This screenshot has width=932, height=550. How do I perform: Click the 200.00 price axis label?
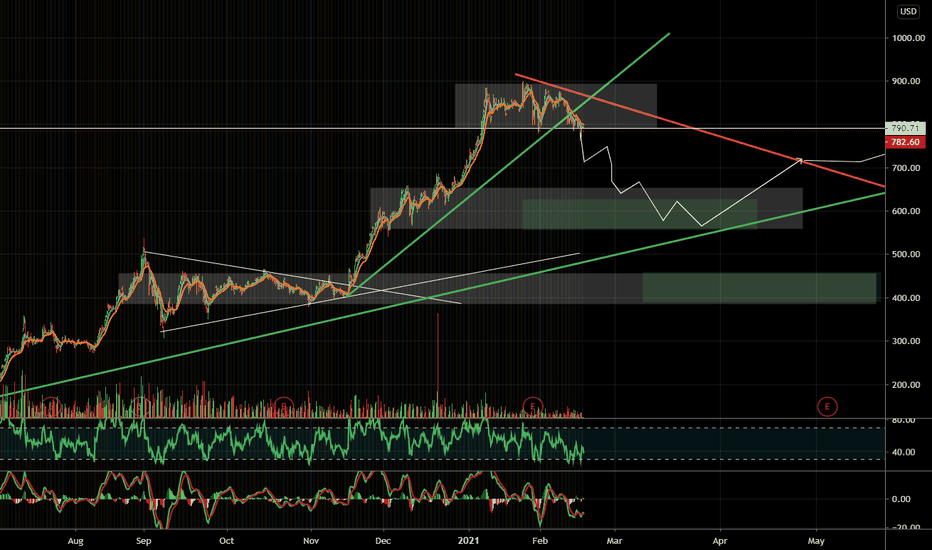906,385
